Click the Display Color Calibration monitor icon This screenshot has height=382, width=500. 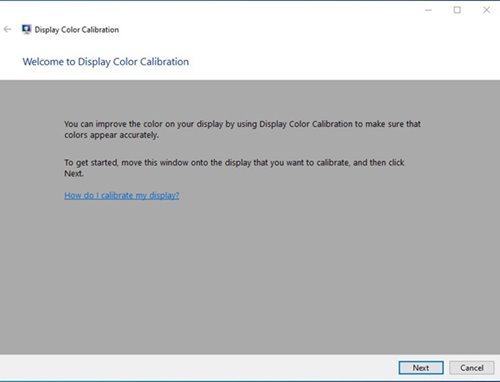pyautogui.click(x=26, y=29)
